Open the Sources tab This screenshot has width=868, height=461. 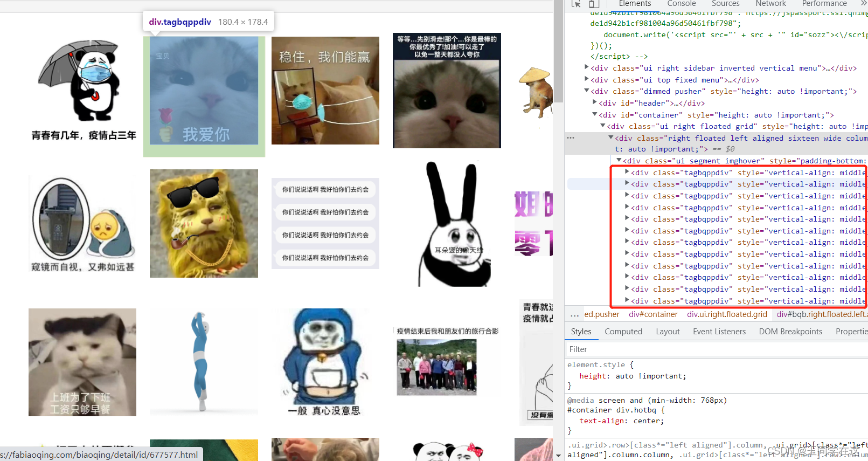coord(726,4)
